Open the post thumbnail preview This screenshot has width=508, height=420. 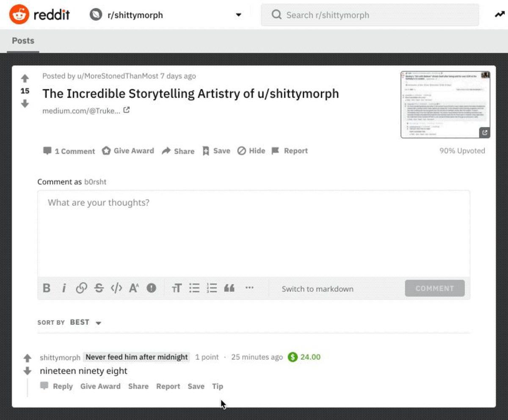point(445,104)
